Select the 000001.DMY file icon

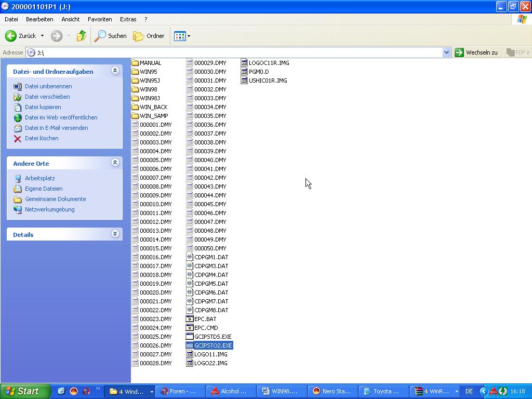tap(135, 125)
